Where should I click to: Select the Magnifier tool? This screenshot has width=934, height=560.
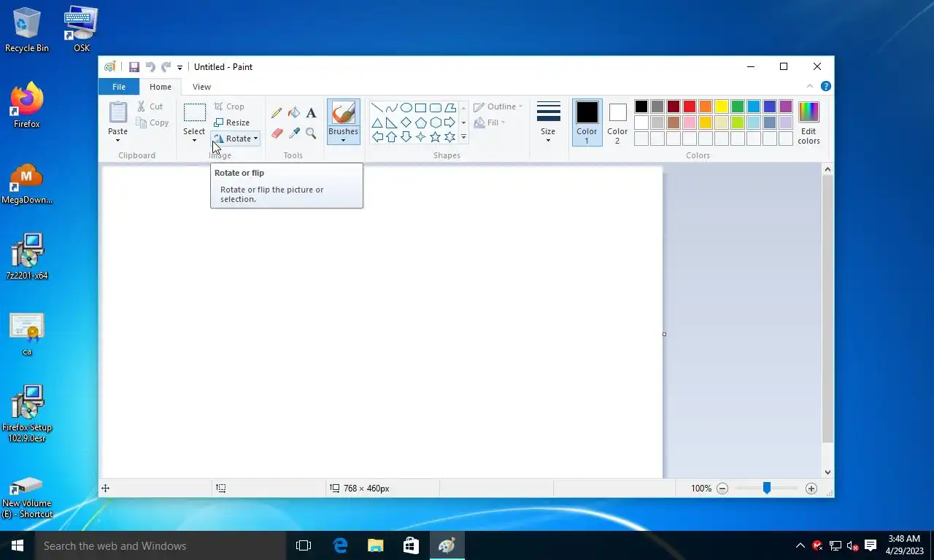(x=311, y=133)
